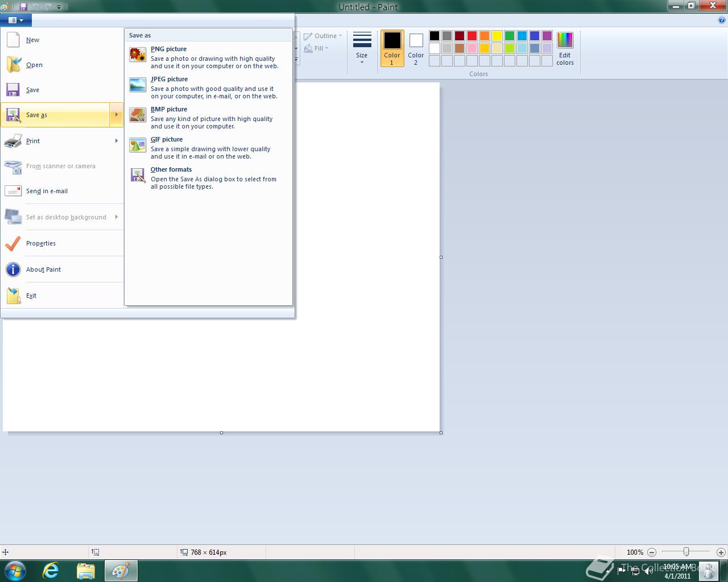Viewport: 728px width, 582px height.
Task: Select PNG picture format
Action: point(208,57)
